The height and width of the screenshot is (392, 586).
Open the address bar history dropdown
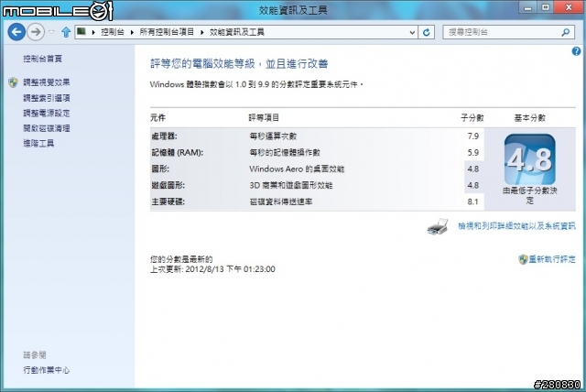(x=412, y=32)
